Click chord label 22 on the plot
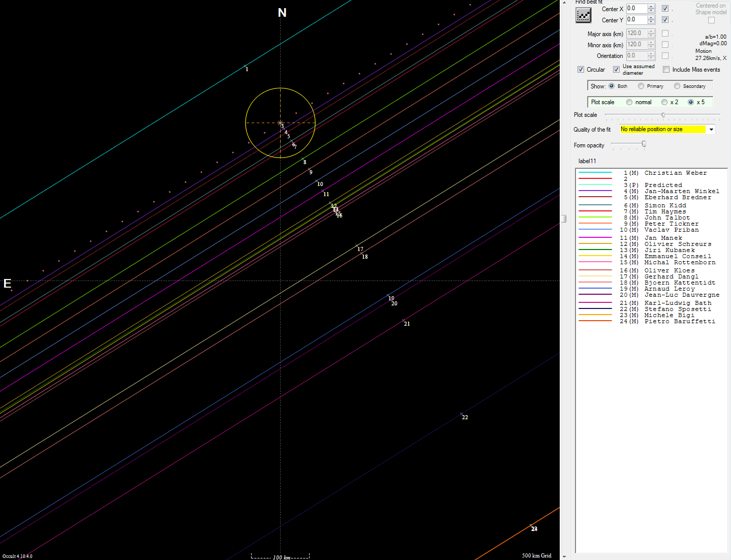The width and height of the screenshot is (731, 560). 465,417
